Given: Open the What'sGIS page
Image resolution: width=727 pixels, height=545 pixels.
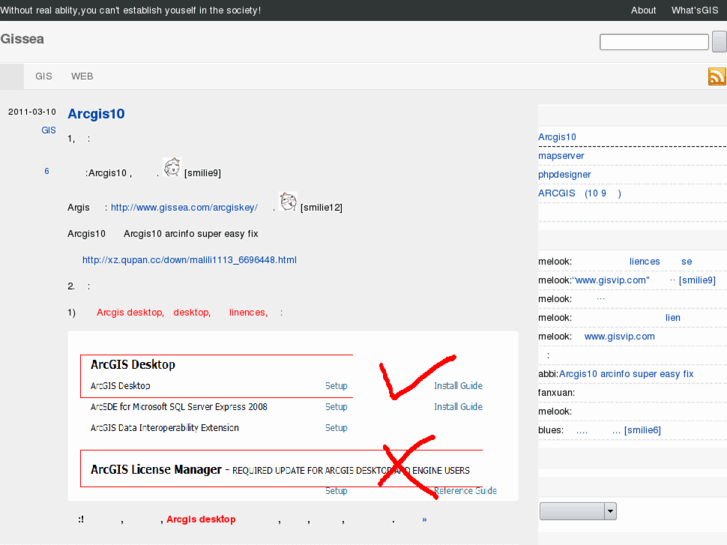Looking at the screenshot, I should click(x=695, y=10).
